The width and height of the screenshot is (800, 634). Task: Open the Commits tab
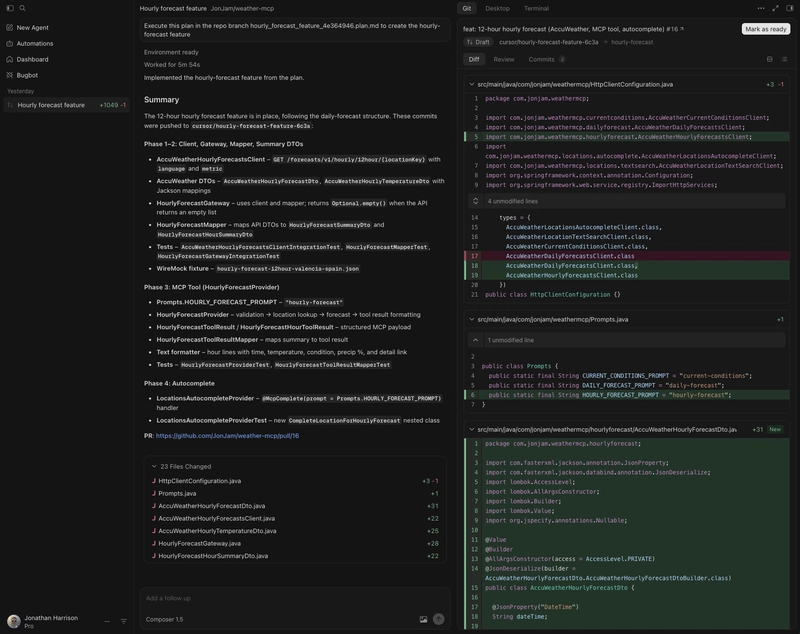541,59
